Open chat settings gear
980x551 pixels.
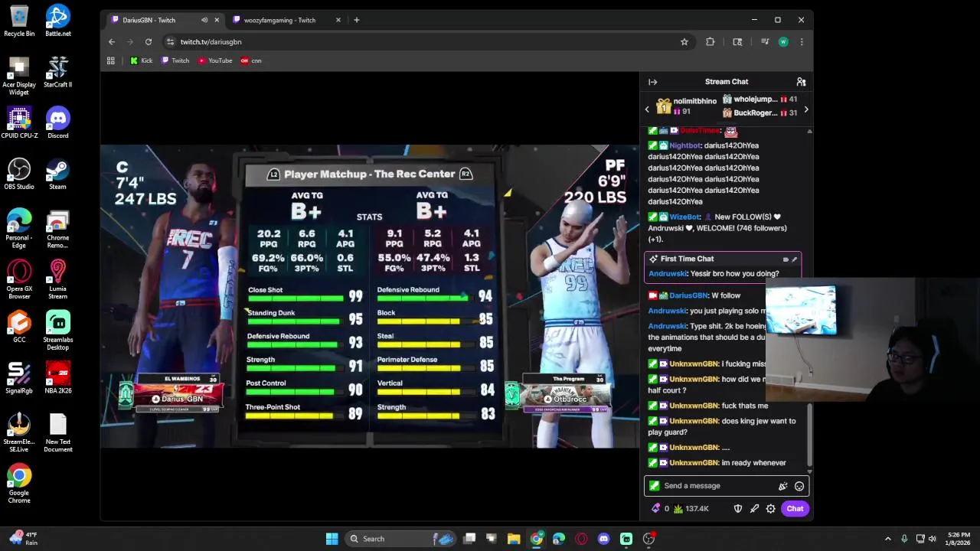pyautogui.click(x=771, y=509)
